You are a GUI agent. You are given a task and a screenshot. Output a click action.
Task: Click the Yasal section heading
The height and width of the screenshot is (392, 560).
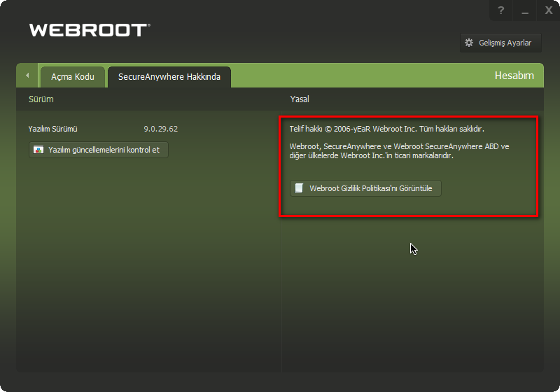click(x=300, y=99)
